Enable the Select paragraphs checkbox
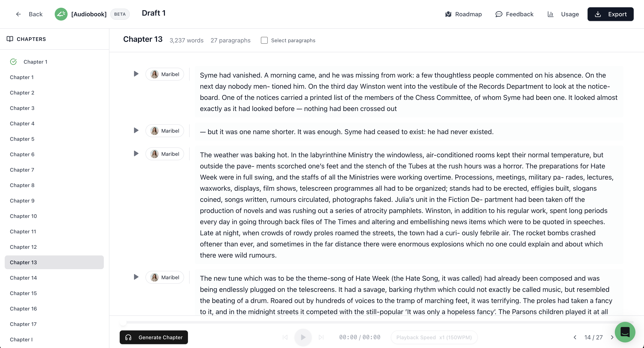The width and height of the screenshot is (644, 348). click(x=264, y=40)
